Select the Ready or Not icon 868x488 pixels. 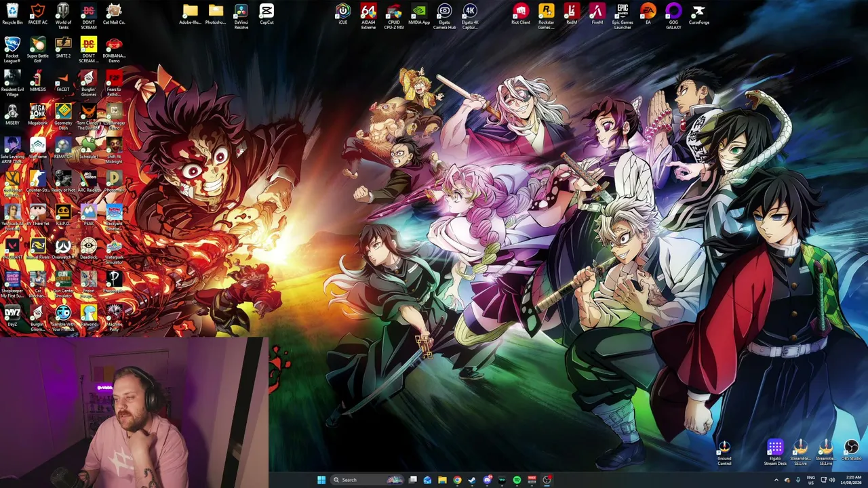(x=63, y=182)
